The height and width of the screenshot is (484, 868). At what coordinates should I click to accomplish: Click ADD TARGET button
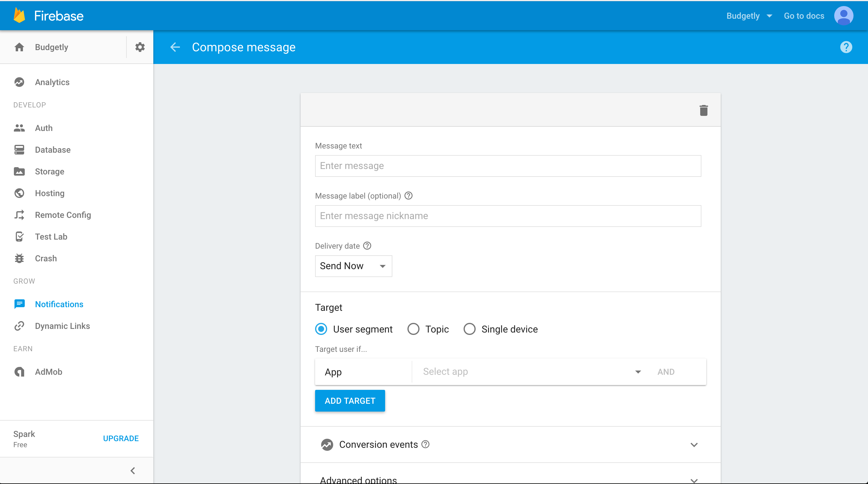tap(349, 400)
